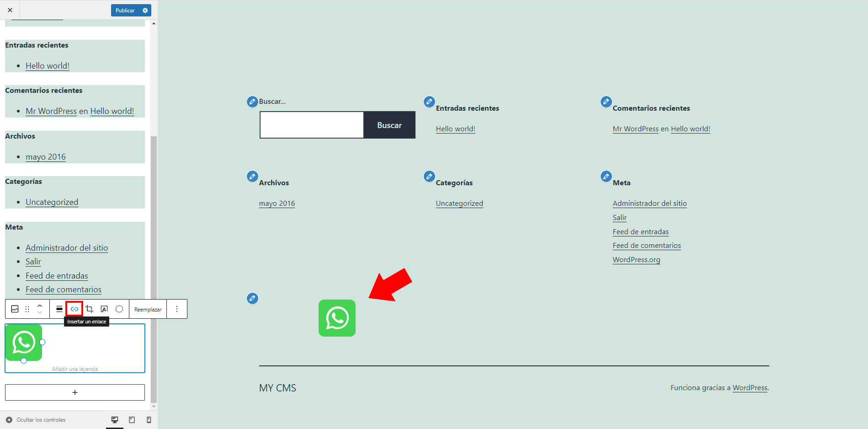This screenshot has height=429, width=868.
Task: Edit the Archivos widget pencil icon
Action: pyautogui.click(x=252, y=176)
